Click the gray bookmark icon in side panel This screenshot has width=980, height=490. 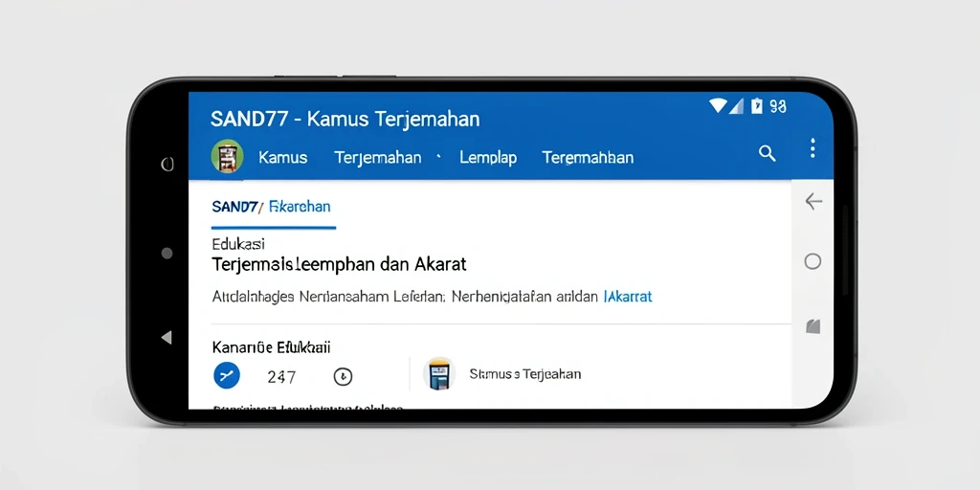(x=813, y=326)
